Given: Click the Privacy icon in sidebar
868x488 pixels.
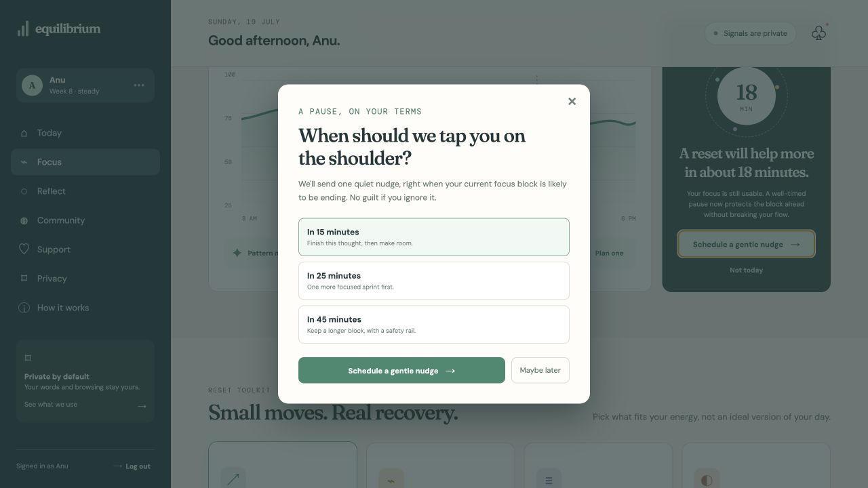Looking at the screenshot, I should coord(24,279).
